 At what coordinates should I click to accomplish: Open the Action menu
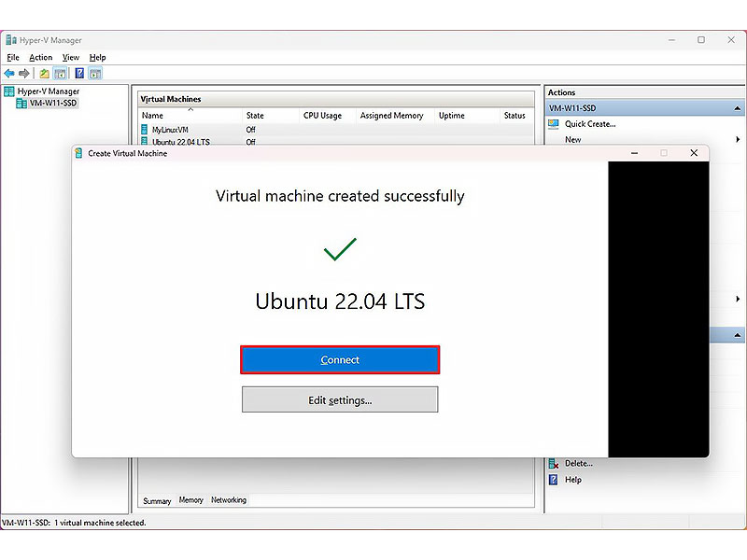40,57
